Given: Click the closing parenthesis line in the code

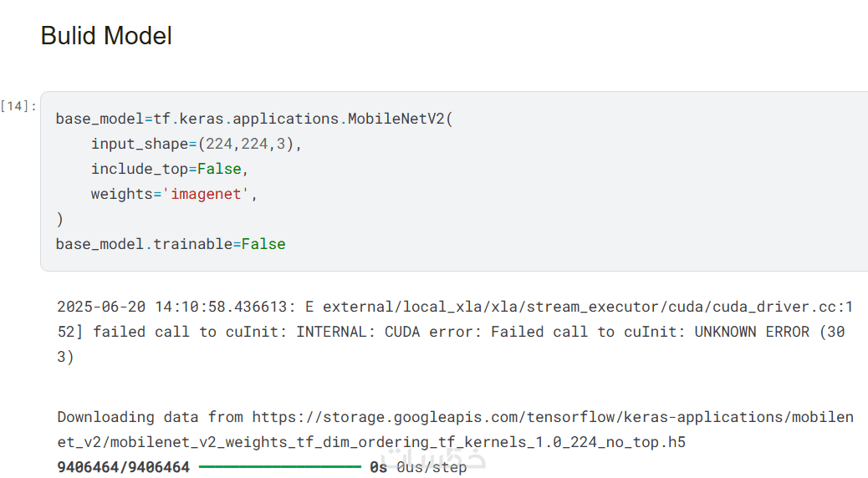Looking at the screenshot, I should tap(59, 219).
